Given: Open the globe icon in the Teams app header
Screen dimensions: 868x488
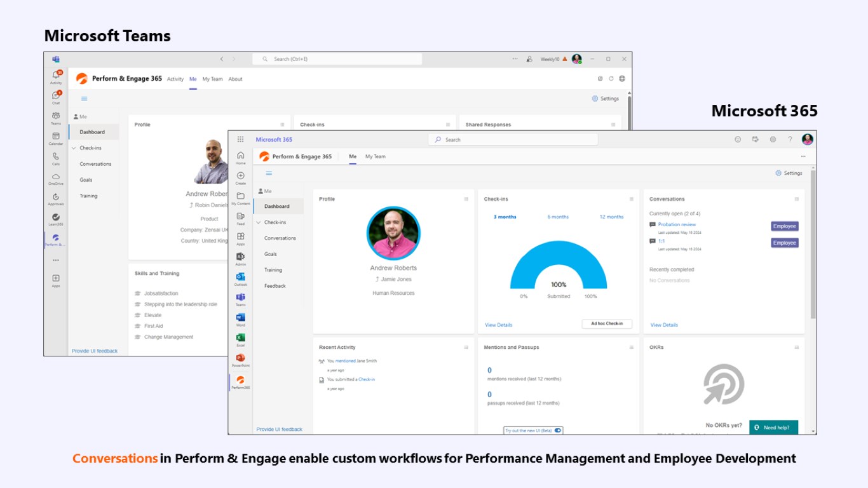Looking at the screenshot, I should point(622,79).
